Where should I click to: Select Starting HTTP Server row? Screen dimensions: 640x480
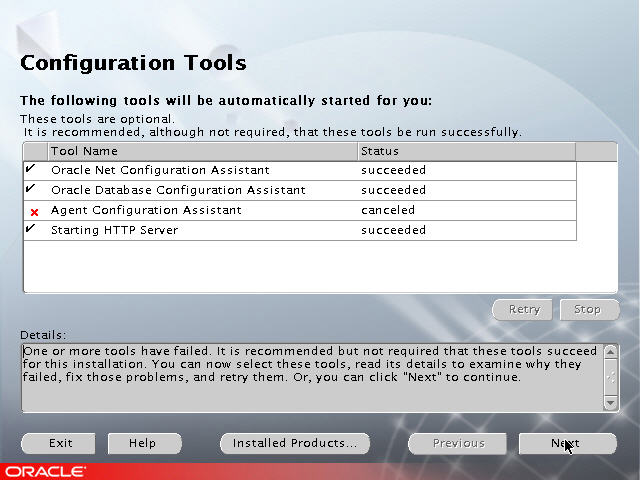coord(300,231)
